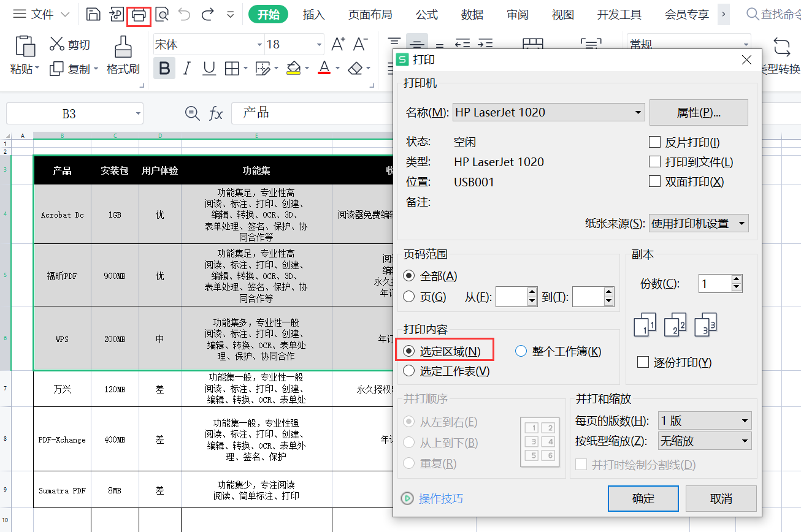Click the underline formatting icon
Viewport: 801px width, 532px height.
click(209, 68)
